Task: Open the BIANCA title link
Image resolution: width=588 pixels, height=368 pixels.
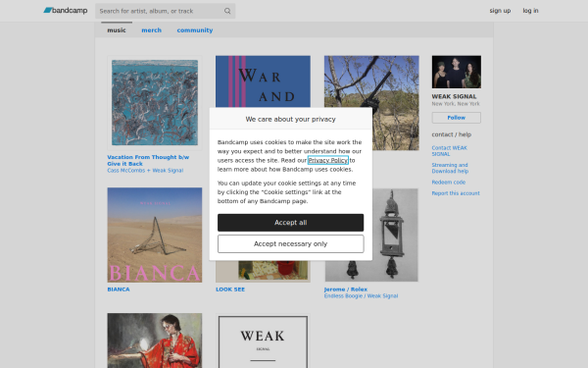Action: click(x=119, y=289)
